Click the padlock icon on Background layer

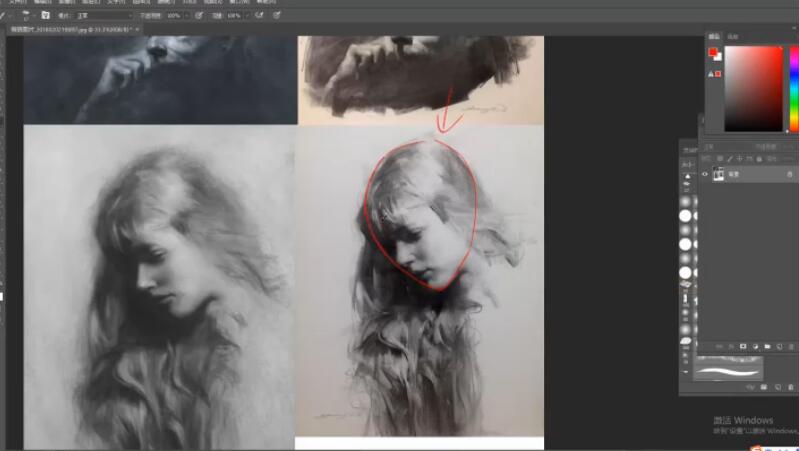click(x=790, y=174)
